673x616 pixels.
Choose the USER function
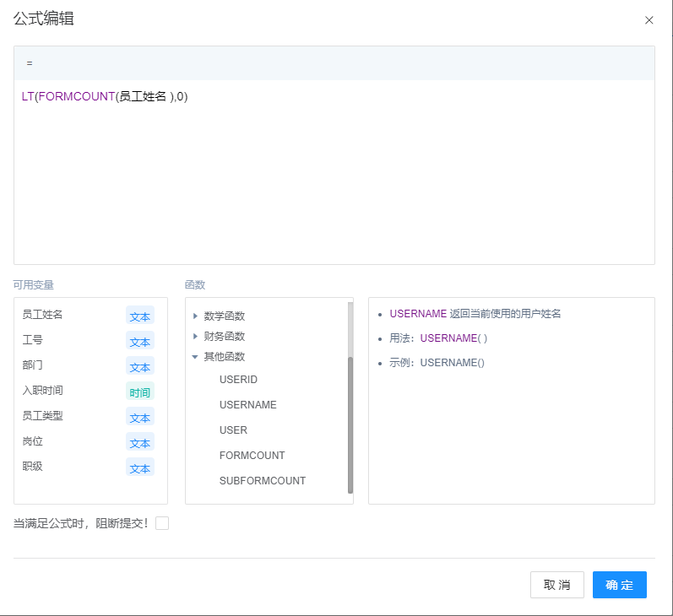click(233, 430)
